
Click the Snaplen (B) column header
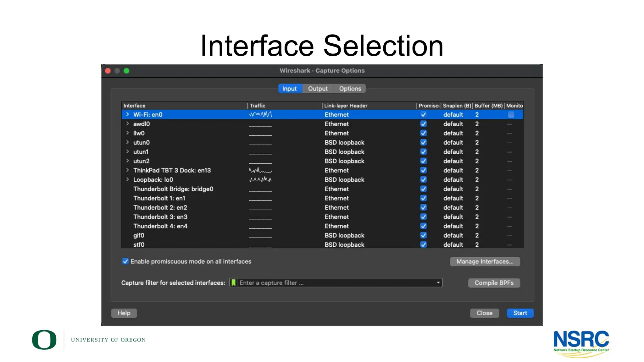457,106
